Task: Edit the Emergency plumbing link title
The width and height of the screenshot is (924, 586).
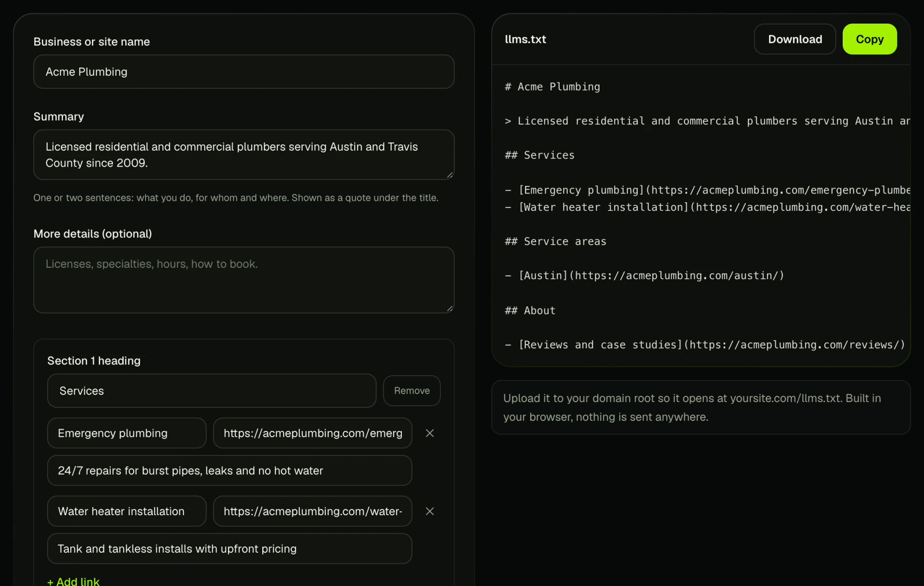Action: (x=127, y=433)
